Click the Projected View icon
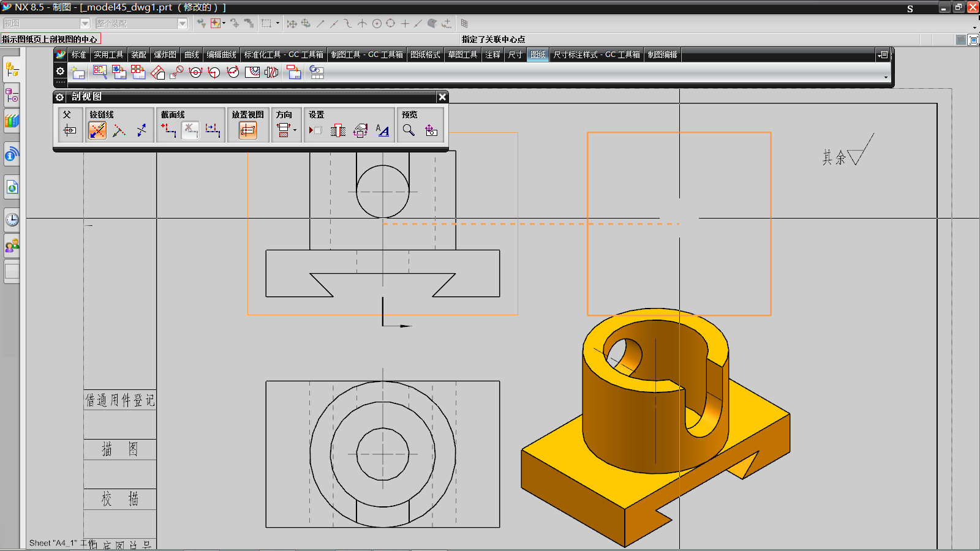The height and width of the screenshot is (551, 980). 157,72
